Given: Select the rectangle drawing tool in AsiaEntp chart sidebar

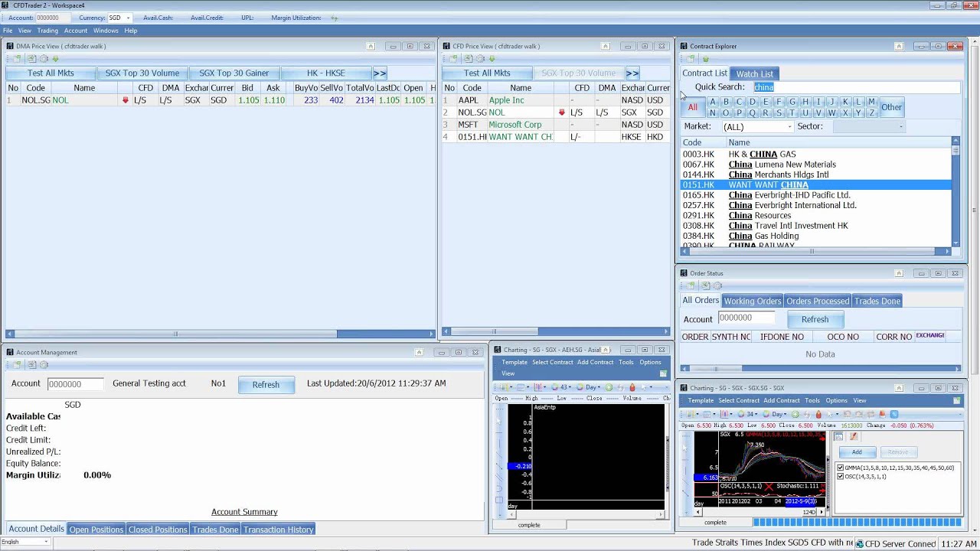Looking at the screenshot, I should pos(499,500).
